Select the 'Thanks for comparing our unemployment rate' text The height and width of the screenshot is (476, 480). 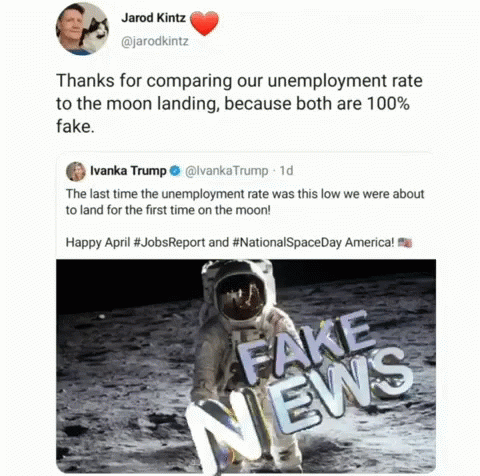(239, 81)
